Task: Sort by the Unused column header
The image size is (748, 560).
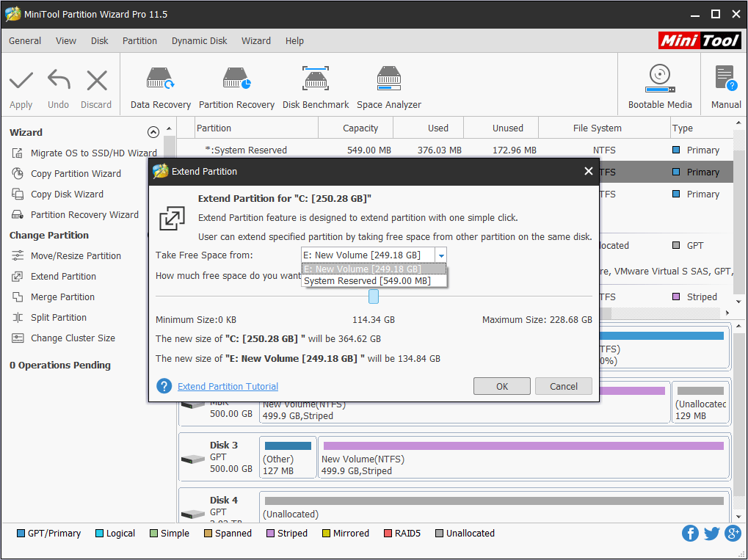Action: pos(501,128)
